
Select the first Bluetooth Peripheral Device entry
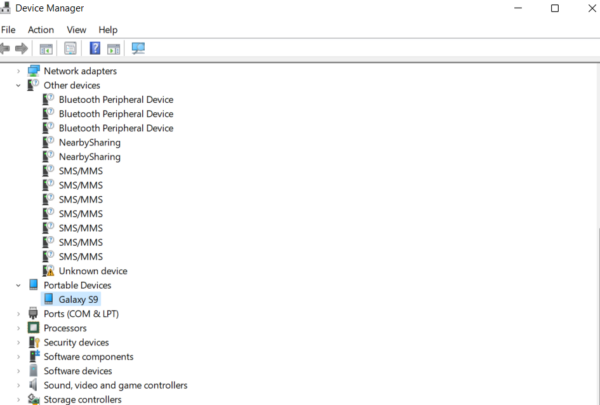tap(115, 100)
